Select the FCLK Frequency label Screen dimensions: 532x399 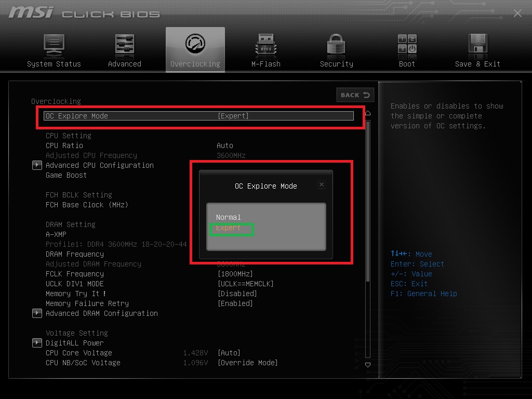pos(75,274)
